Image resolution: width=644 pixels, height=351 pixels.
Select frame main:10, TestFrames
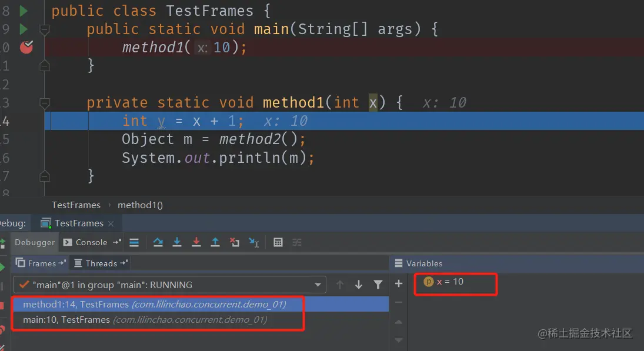201,319
